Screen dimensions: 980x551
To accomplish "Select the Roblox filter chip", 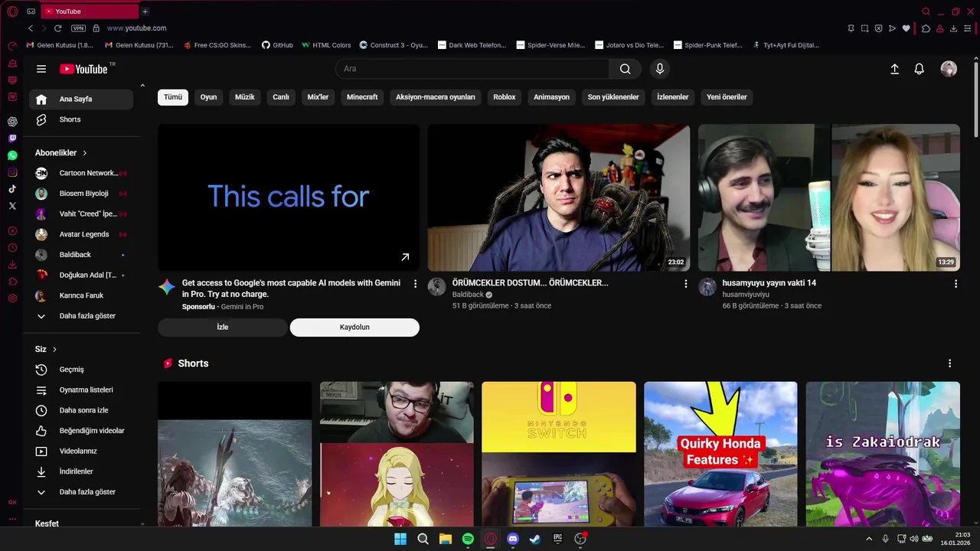I will [x=505, y=97].
